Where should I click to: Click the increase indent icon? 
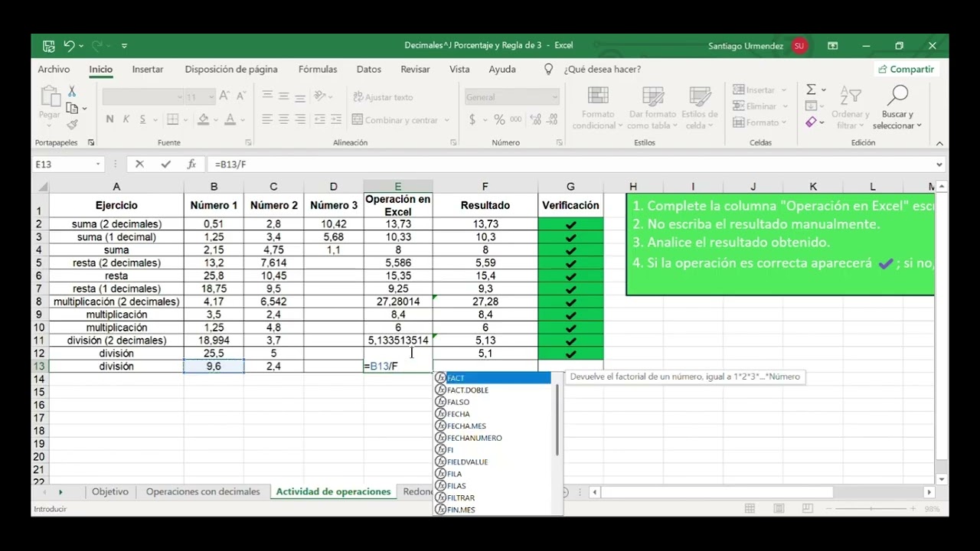(x=336, y=119)
